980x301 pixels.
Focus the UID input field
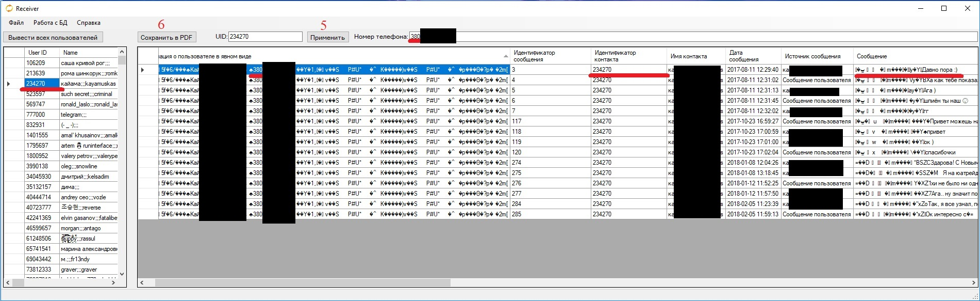click(x=265, y=37)
